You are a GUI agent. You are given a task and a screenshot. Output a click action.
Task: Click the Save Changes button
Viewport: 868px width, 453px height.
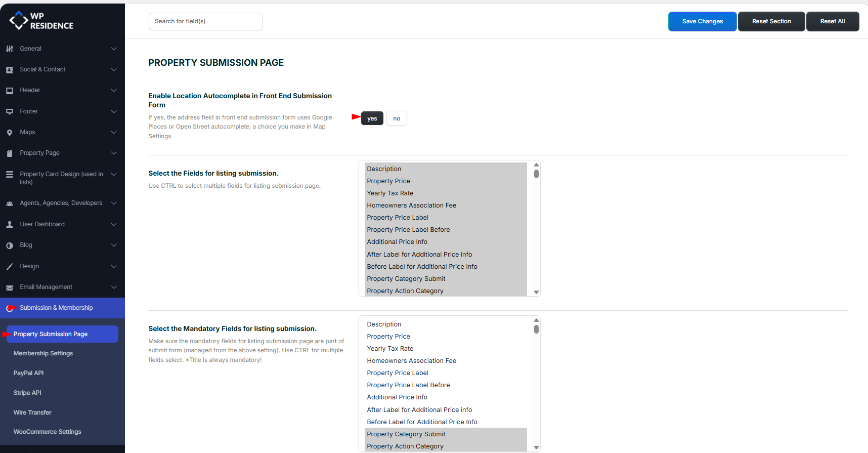tap(702, 21)
